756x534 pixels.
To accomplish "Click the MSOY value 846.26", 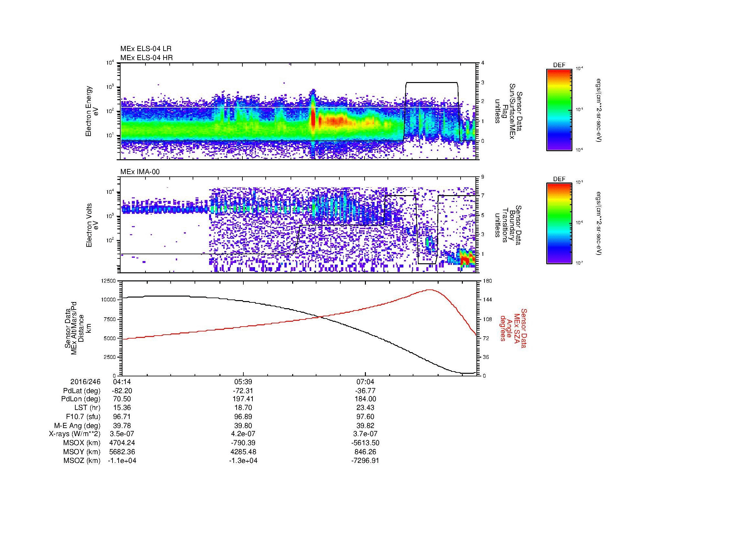I will tap(365, 452).
